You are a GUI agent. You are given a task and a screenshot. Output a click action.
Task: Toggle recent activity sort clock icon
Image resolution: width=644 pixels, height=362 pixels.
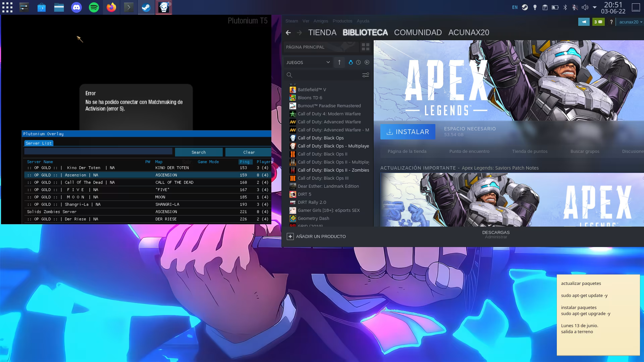[x=359, y=62]
